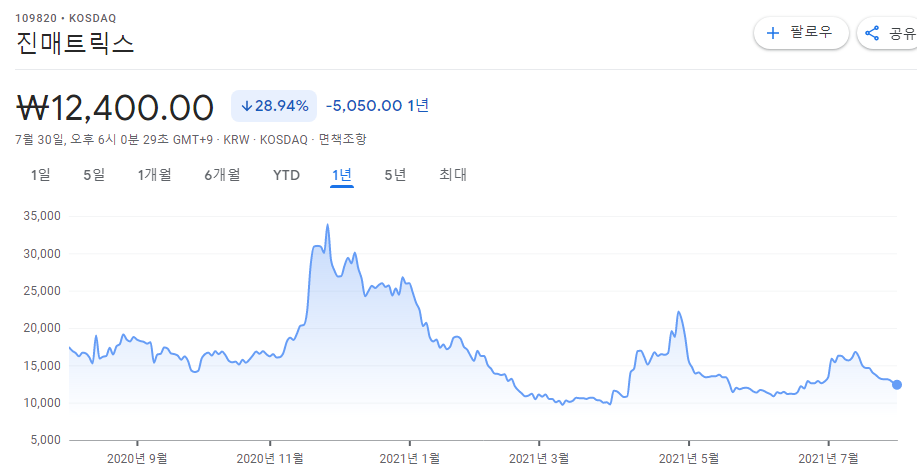Image resolution: width=917 pixels, height=472 pixels.
Task: Open the 면책조항 disclaimer link
Action: click(x=343, y=140)
